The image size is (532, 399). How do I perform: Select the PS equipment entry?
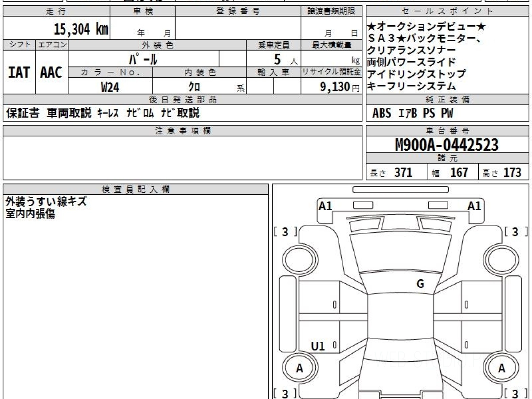[429, 113]
